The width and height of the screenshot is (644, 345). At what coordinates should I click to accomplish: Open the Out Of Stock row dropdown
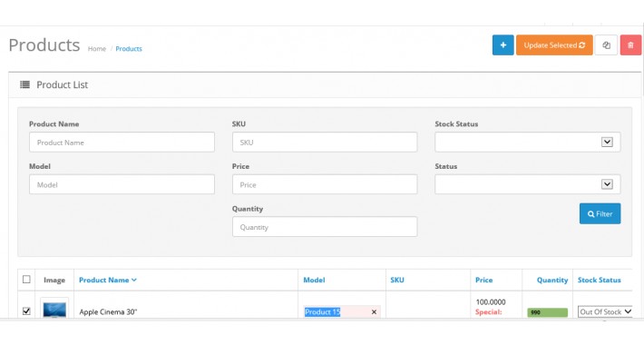[x=605, y=311]
